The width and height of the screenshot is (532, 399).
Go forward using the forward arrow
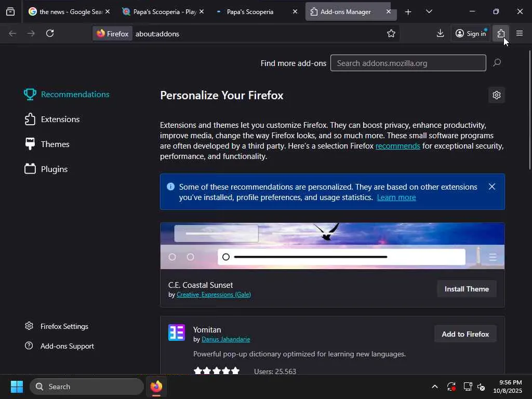(x=31, y=33)
